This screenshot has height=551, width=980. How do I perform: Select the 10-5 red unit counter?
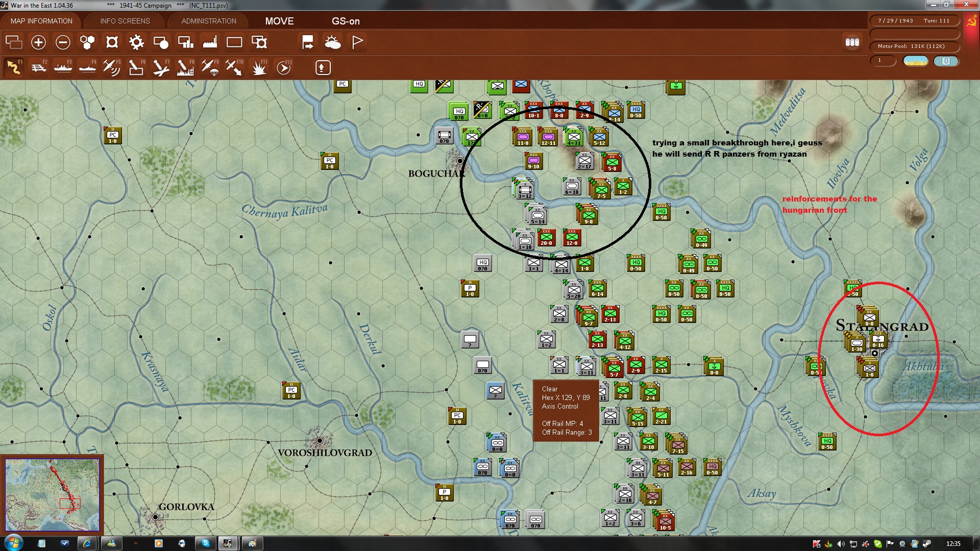(x=665, y=521)
